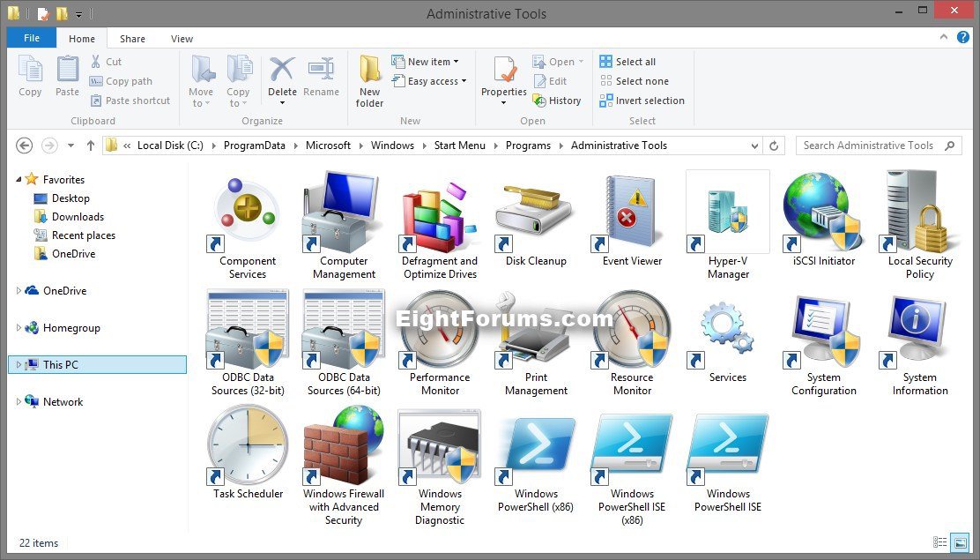
Task: Switch to details view in status bar
Action: 940,542
